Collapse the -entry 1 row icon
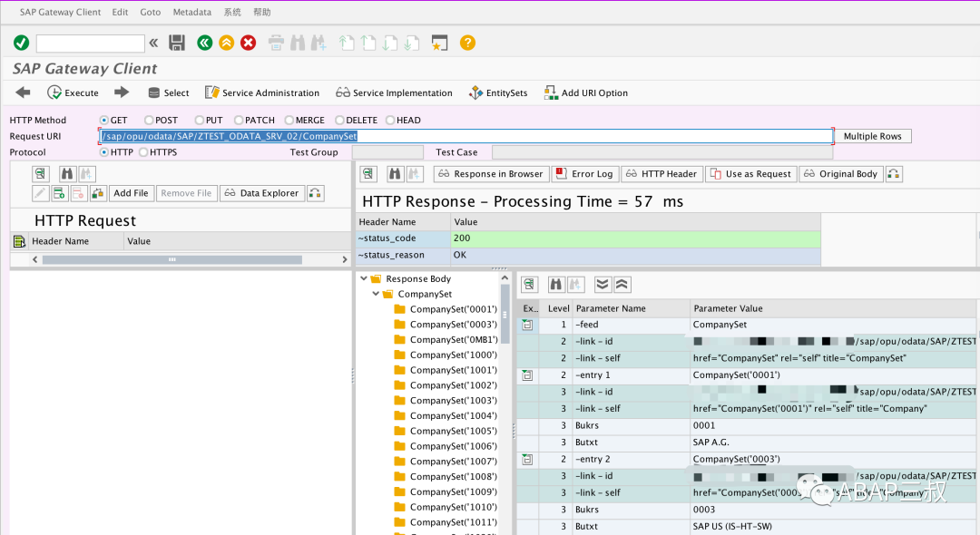Screen dimensions: 980x535 click(x=527, y=375)
